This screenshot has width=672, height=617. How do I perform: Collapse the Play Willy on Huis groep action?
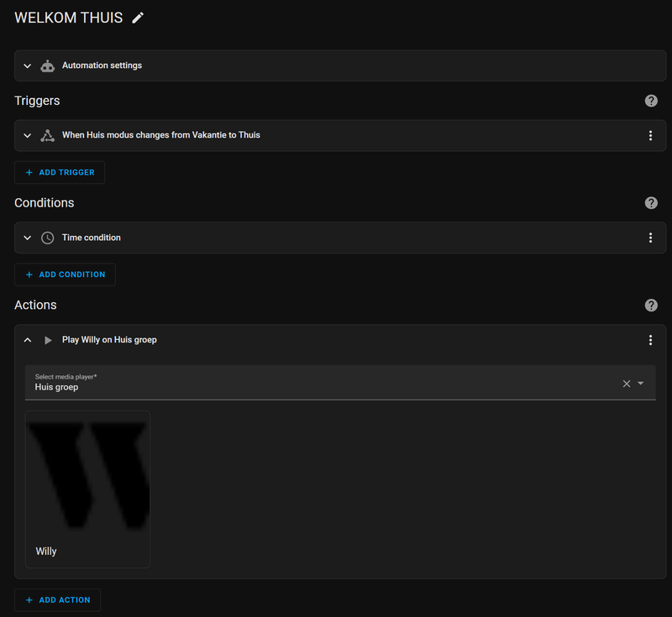pos(28,340)
